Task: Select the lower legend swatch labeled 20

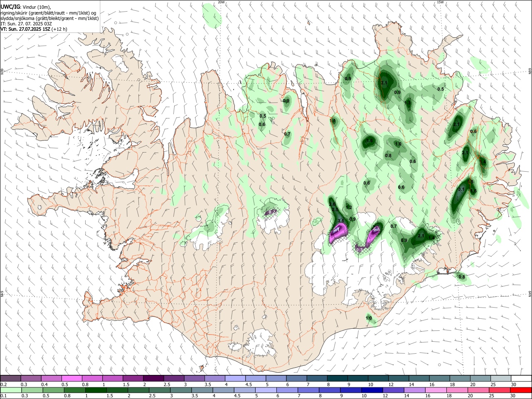Action: [479, 390]
